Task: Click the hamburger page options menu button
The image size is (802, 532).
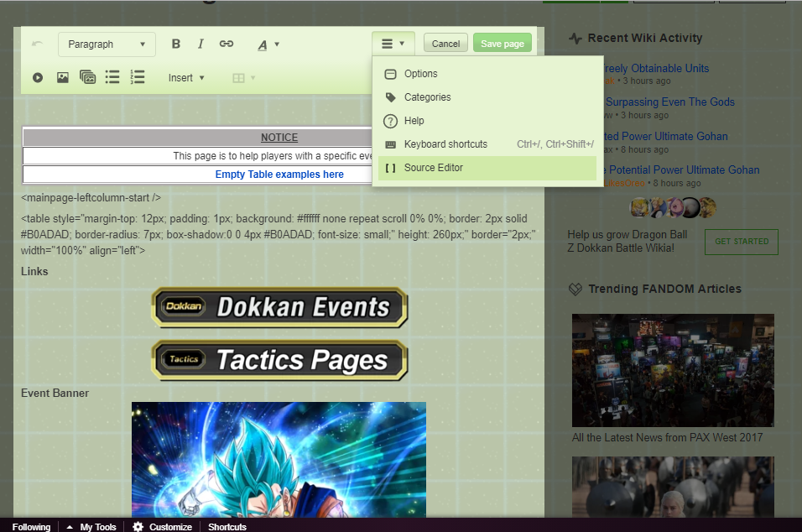Action: pyautogui.click(x=393, y=44)
